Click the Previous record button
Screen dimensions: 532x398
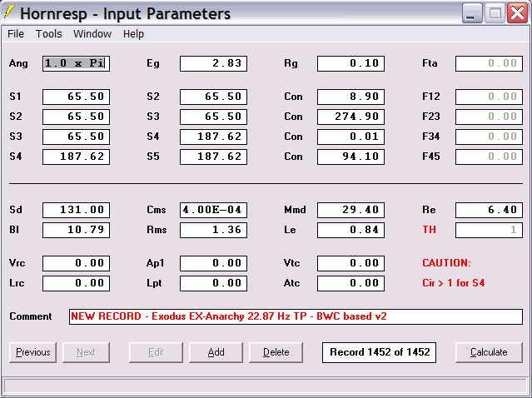coord(33,352)
